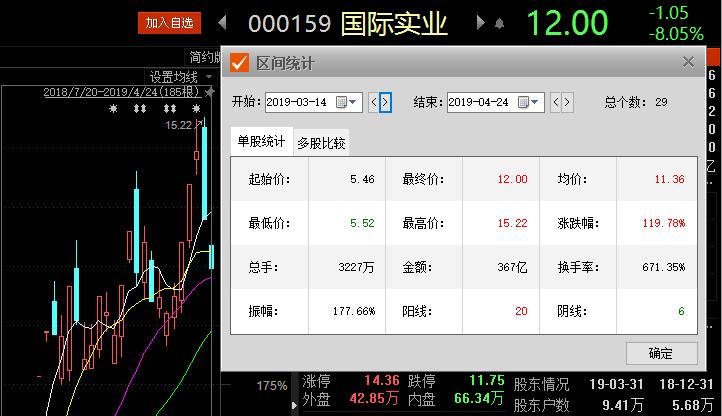Click the start date field 2019-03-14

[x=299, y=102]
